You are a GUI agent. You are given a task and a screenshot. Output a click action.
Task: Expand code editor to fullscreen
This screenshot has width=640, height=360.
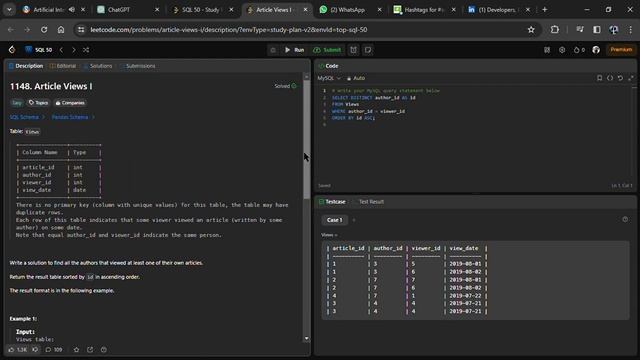[631, 78]
